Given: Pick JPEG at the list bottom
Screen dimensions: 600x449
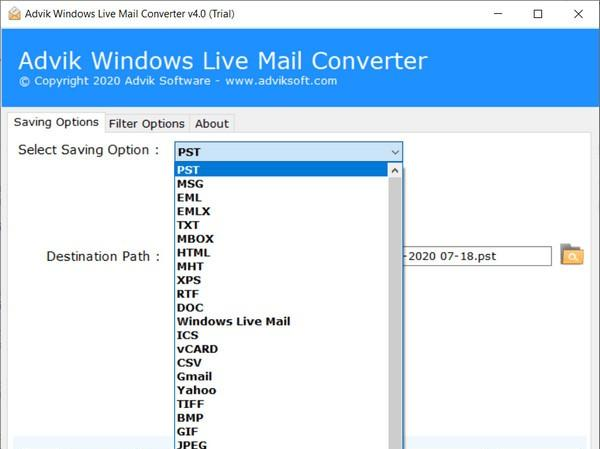Looking at the screenshot, I should click(281, 444).
